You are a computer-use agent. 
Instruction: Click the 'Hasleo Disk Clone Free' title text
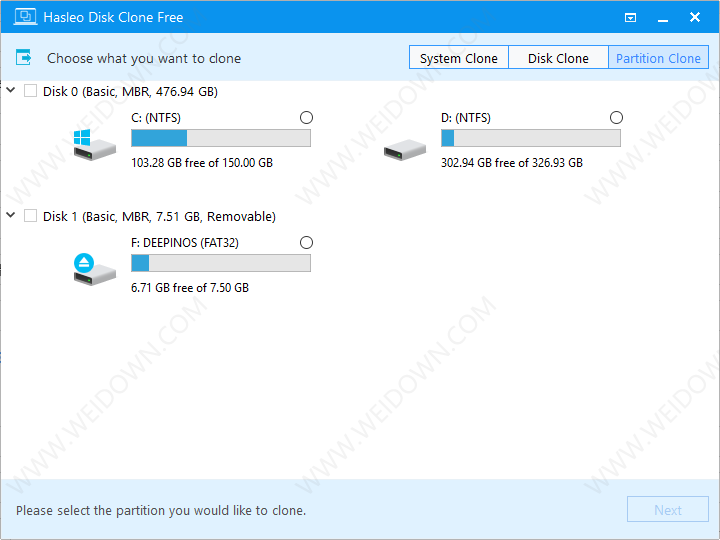(113, 17)
